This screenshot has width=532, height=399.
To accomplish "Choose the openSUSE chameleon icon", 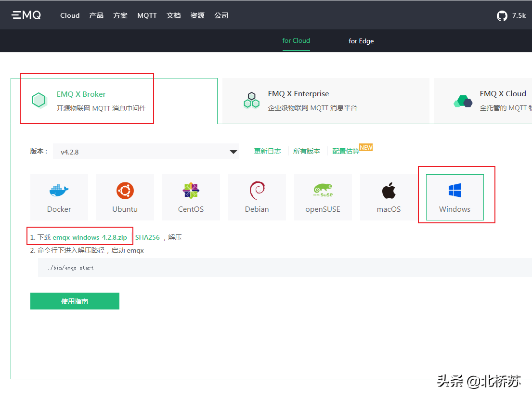I will pos(323,190).
